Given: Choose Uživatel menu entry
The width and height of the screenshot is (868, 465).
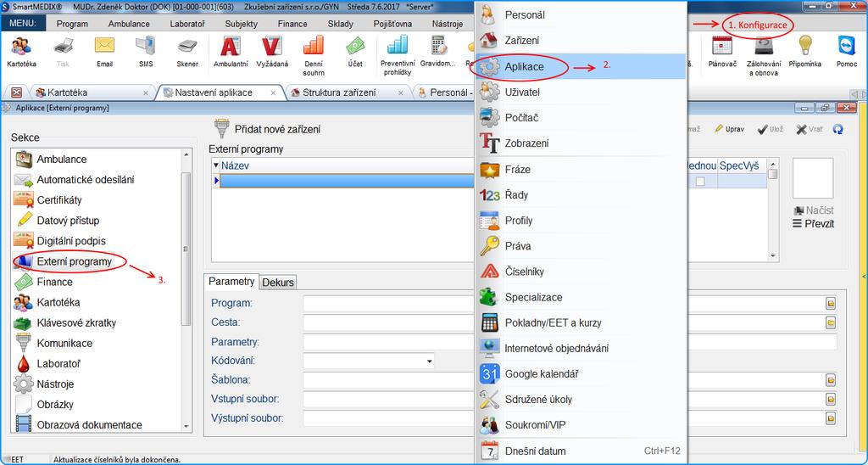Looking at the screenshot, I should tap(581, 92).
